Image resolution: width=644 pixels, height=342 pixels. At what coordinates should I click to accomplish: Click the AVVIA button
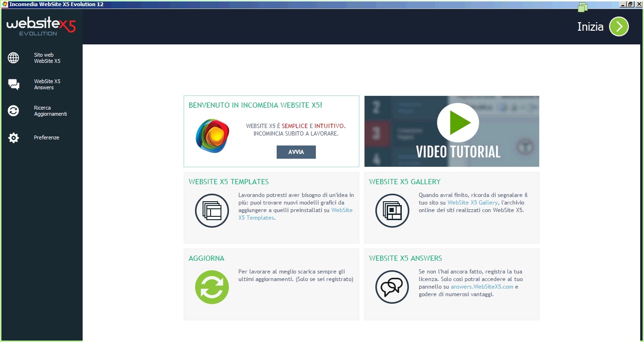(296, 152)
